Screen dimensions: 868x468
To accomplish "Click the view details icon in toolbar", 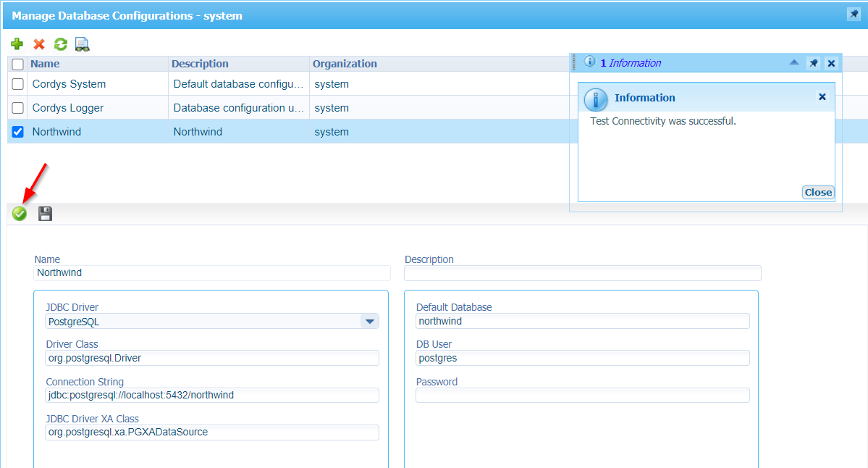I will point(82,44).
